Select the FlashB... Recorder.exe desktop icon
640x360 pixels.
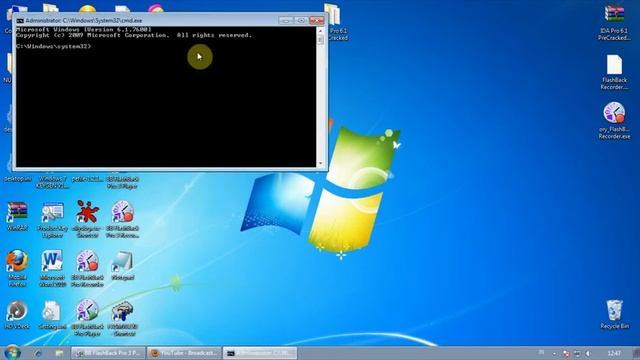[614, 121]
